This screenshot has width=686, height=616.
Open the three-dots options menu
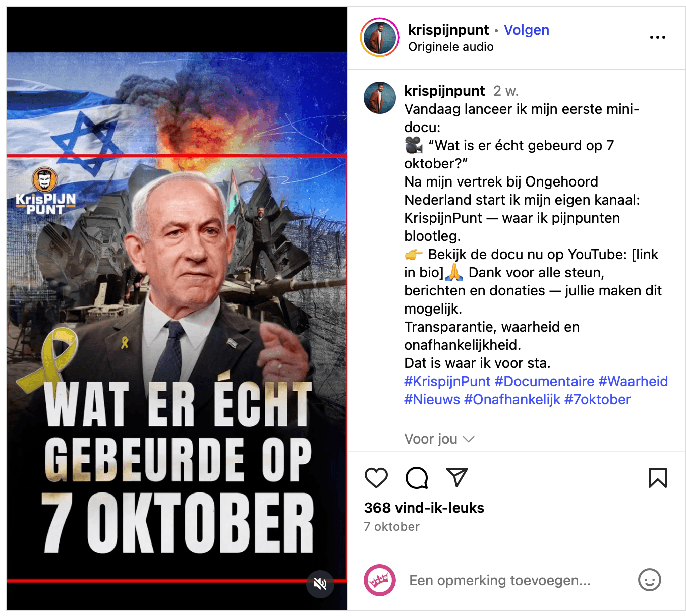657,37
